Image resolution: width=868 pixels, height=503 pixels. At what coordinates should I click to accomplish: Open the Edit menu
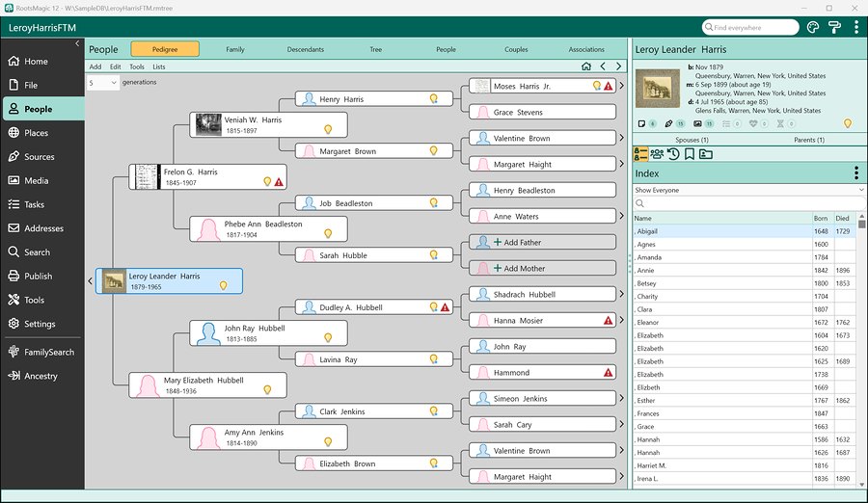coord(115,66)
